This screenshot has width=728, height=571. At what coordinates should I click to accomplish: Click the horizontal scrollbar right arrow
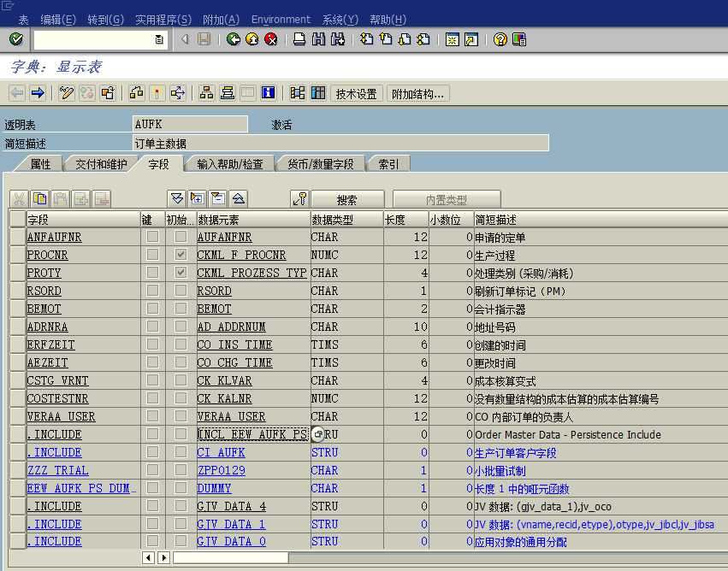tap(163, 557)
